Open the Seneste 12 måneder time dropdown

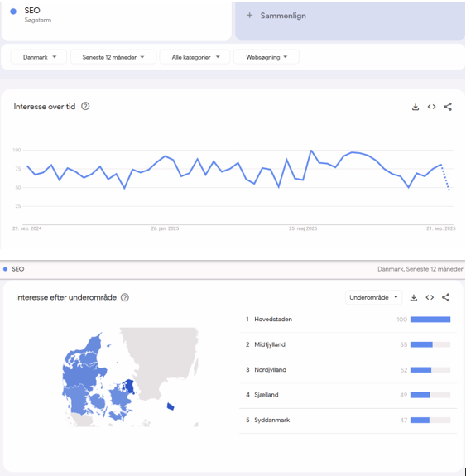113,57
